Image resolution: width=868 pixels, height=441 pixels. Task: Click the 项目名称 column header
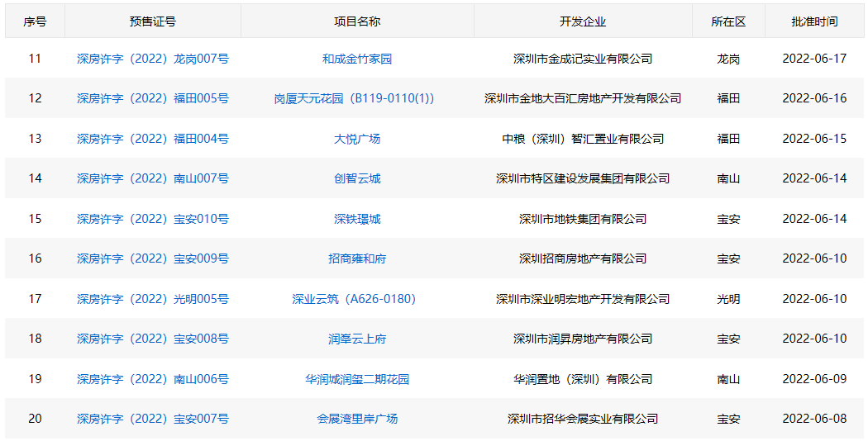[357, 21]
